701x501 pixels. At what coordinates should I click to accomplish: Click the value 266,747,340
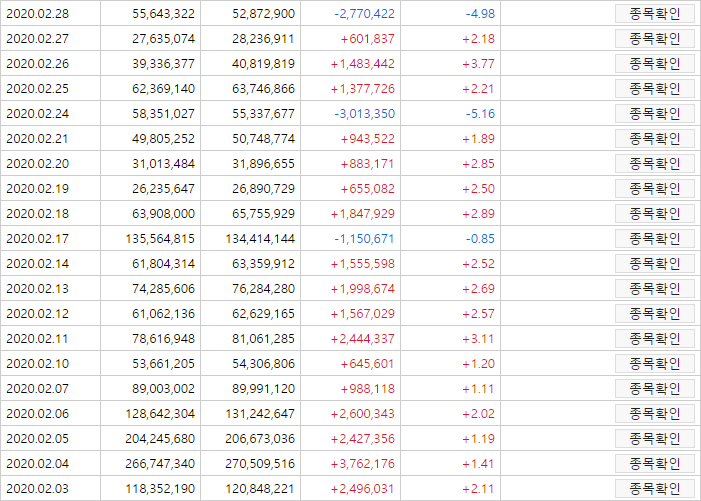[x=160, y=464]
